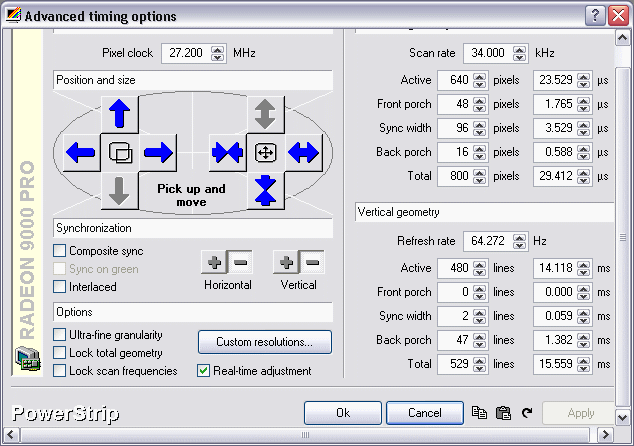Click the Pixel clock spinner arrows
The width and height of the screenshot is (634, 446).
click(218, 53)
